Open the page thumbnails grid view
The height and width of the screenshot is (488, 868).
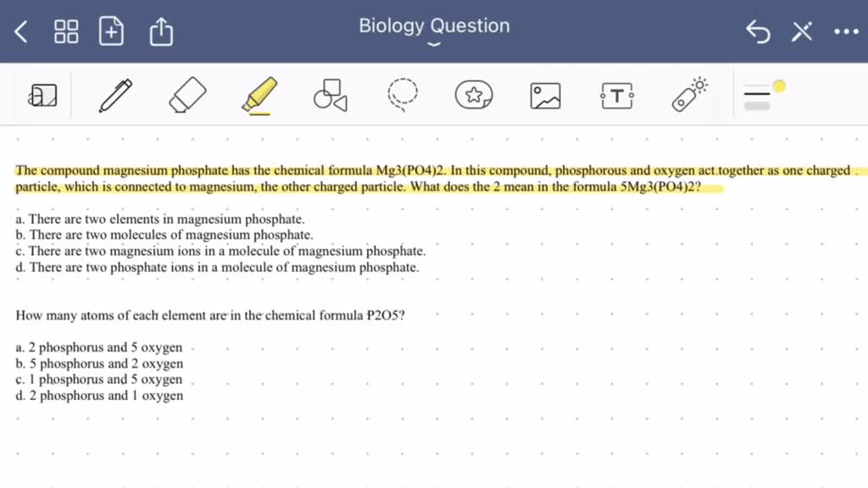66,30
